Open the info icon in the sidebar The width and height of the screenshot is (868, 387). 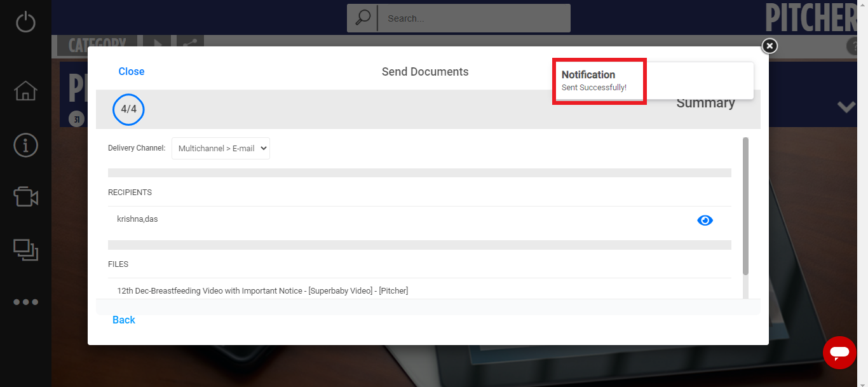point(25,145)
